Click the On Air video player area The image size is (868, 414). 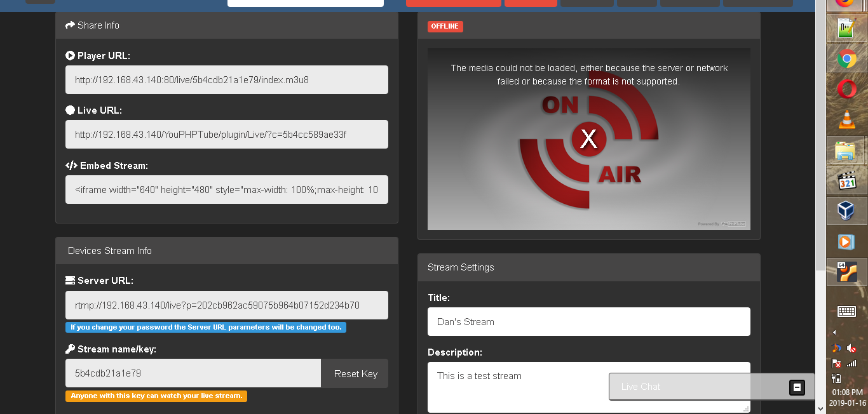tap(589, 139)
